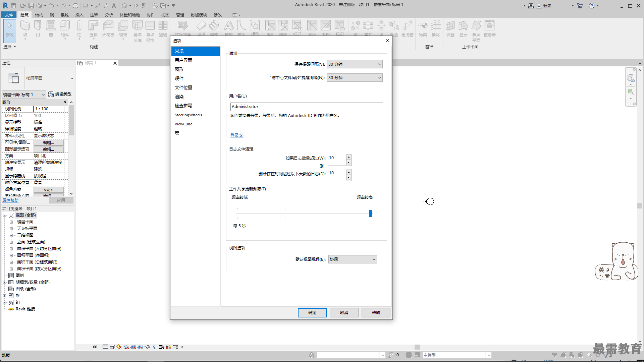Select 图形 in options category list
644x362 pixels.
pyautogui.click(x=195, y=69)
